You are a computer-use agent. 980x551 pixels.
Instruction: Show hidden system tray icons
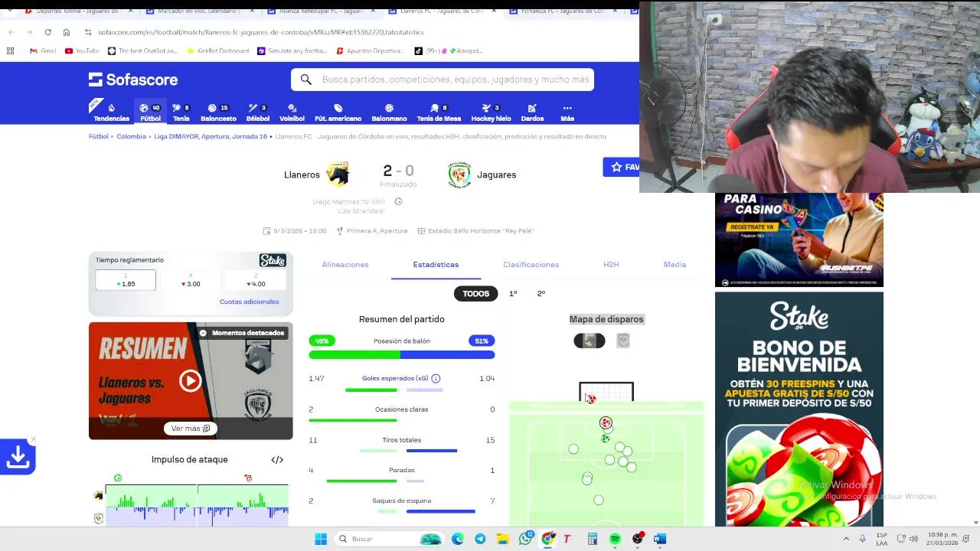pyautogui.click(x=846, y=539)
